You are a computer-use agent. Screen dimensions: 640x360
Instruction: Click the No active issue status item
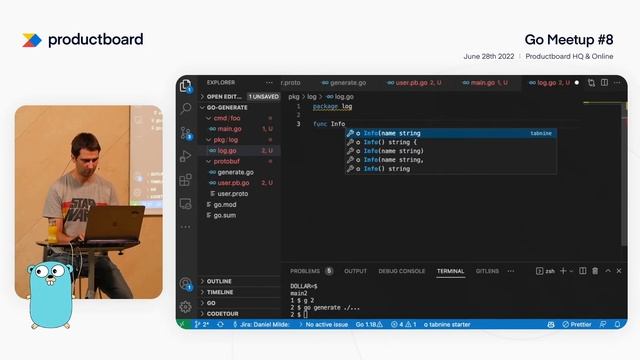click(323, 324)
